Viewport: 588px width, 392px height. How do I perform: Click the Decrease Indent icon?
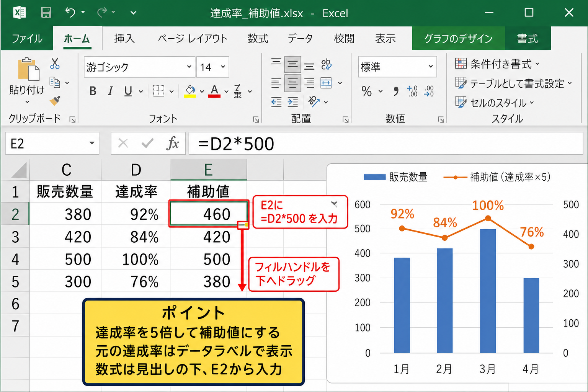click(276, 102)
